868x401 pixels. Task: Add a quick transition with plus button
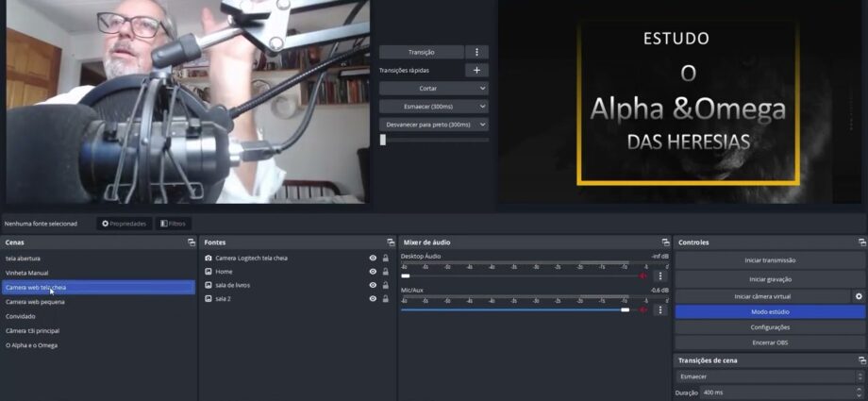point(476,70)
